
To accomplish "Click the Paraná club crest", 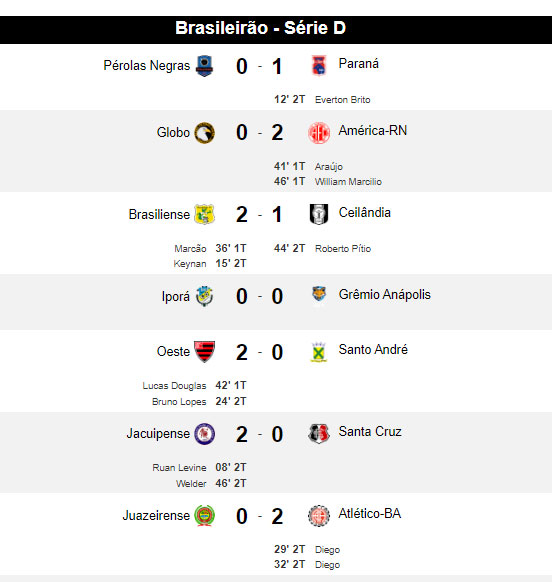I will click(x=319, y=66).
